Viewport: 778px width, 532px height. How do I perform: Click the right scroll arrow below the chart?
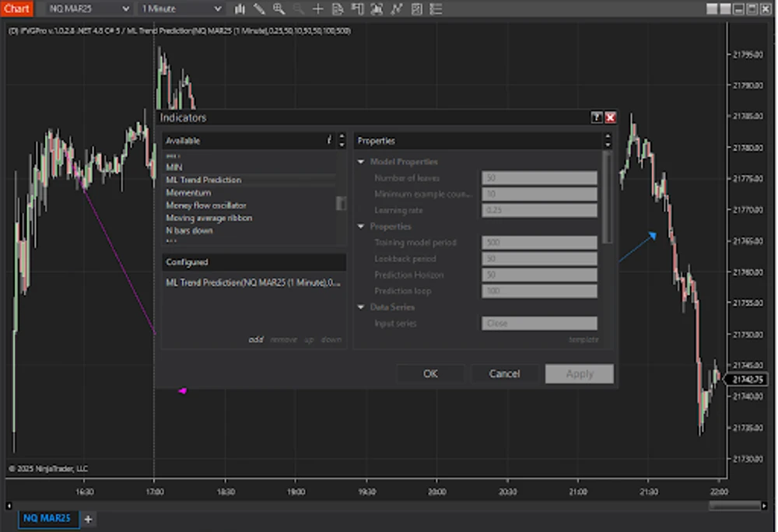click(x=764, y=506)
